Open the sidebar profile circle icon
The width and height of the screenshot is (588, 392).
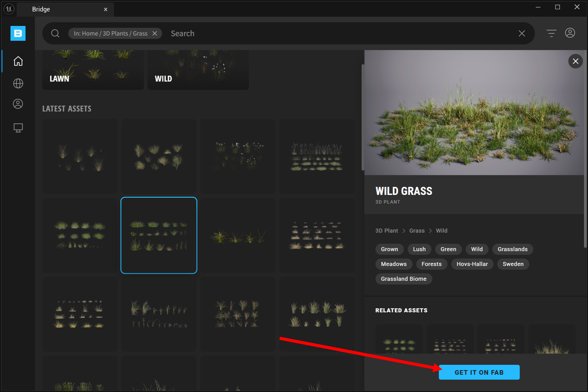pos(18,104)
